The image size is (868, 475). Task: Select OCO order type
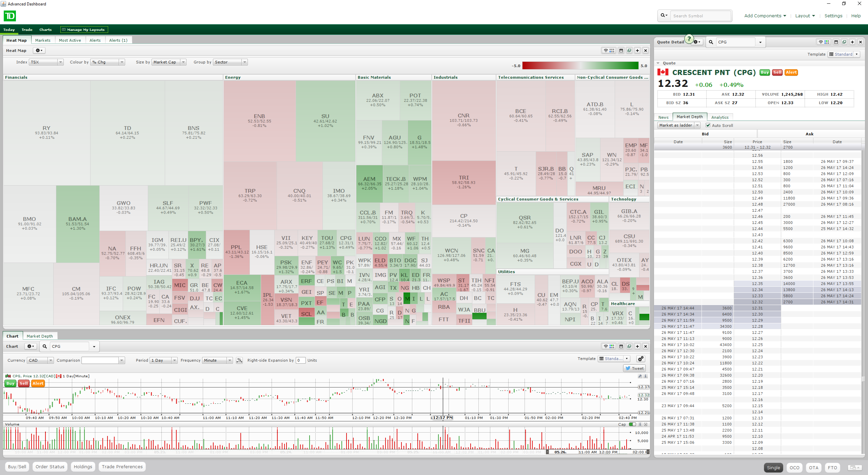point(794,468)
